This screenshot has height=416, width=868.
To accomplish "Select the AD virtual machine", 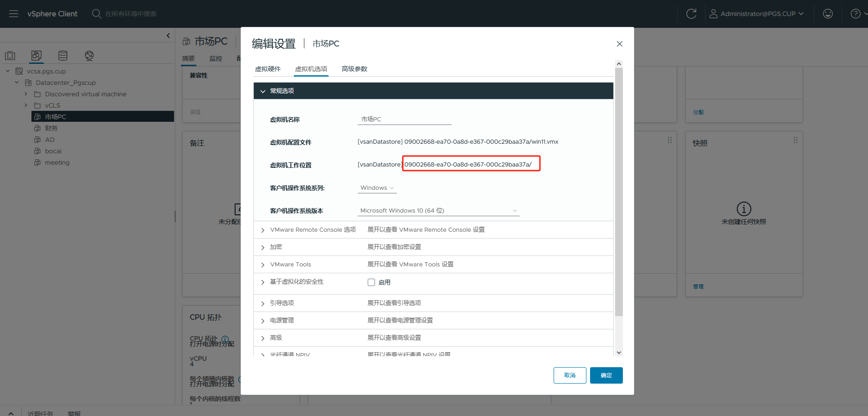I will tap(50, 140).
